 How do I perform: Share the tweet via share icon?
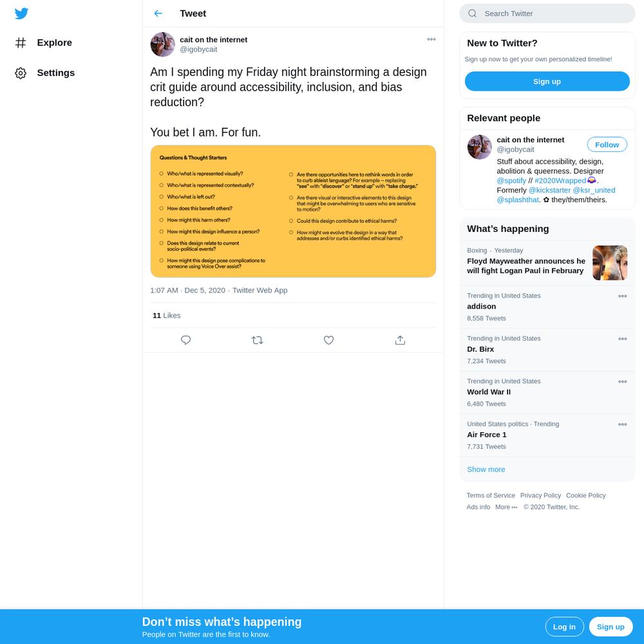(x=400, y=340)
